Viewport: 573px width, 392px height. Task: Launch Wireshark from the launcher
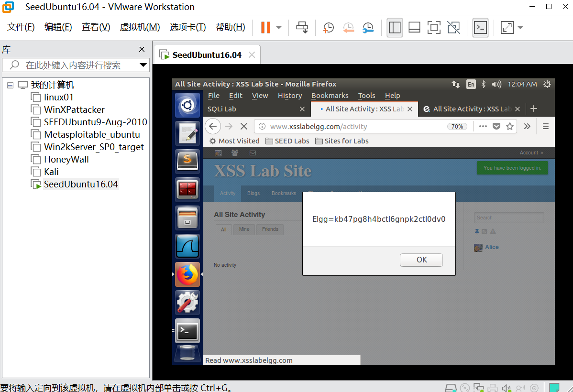point(187,246)
